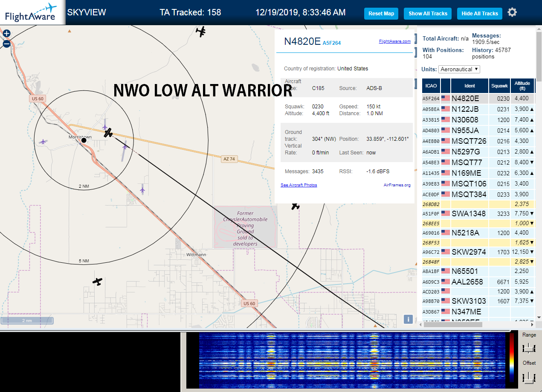Sort the table by ICAO column
The width and height of the screenshot is (542, 392).
[431, 86]
